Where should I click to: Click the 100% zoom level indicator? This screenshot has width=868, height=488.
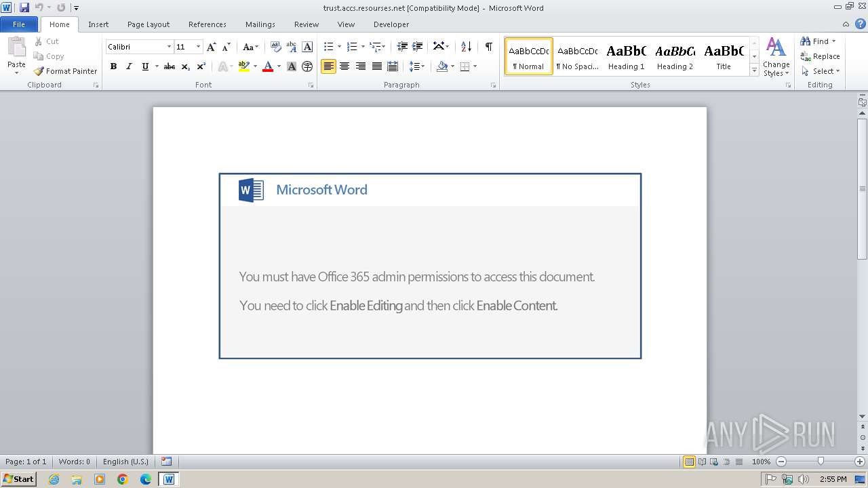point(761,462)
